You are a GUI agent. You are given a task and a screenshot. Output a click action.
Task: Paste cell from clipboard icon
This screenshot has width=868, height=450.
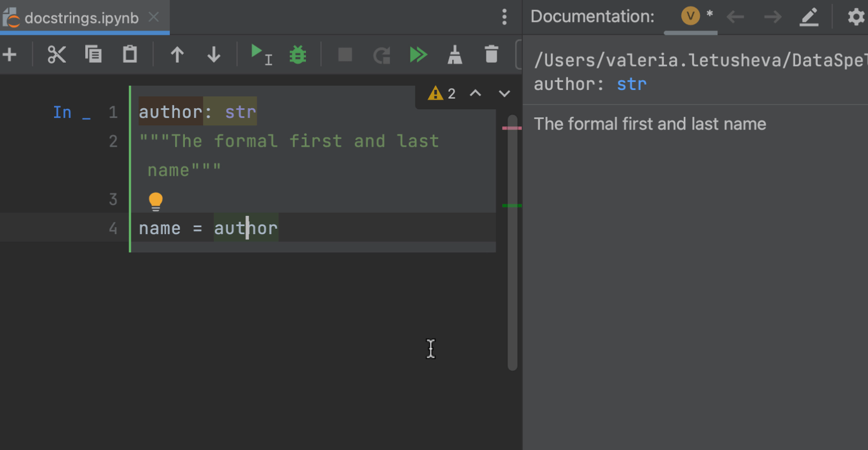click(130, 55)
